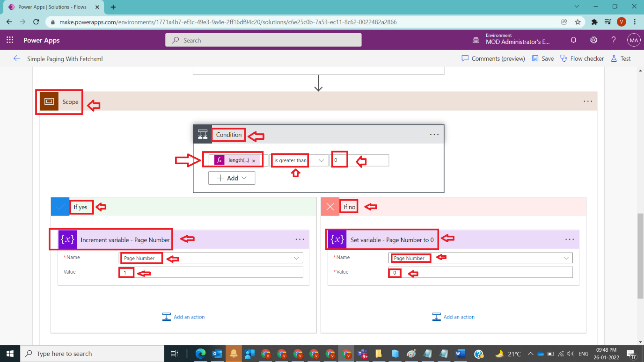Click 'Add an action' under If yes
The image size is (644, 362).
(x=183, y=317)
